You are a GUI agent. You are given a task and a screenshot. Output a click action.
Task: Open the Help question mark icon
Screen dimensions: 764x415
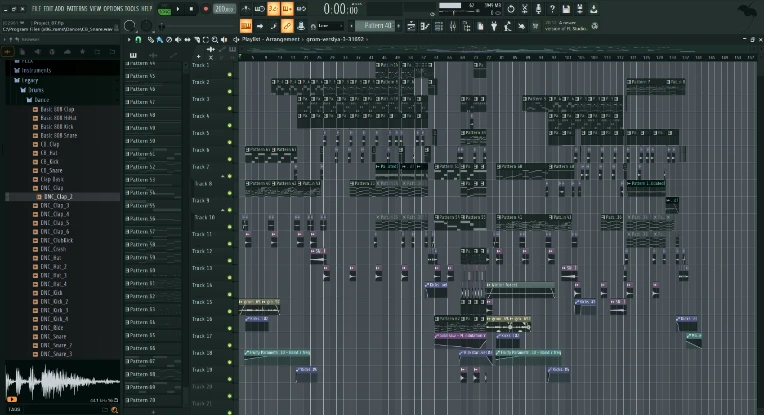tap(552, 9)
